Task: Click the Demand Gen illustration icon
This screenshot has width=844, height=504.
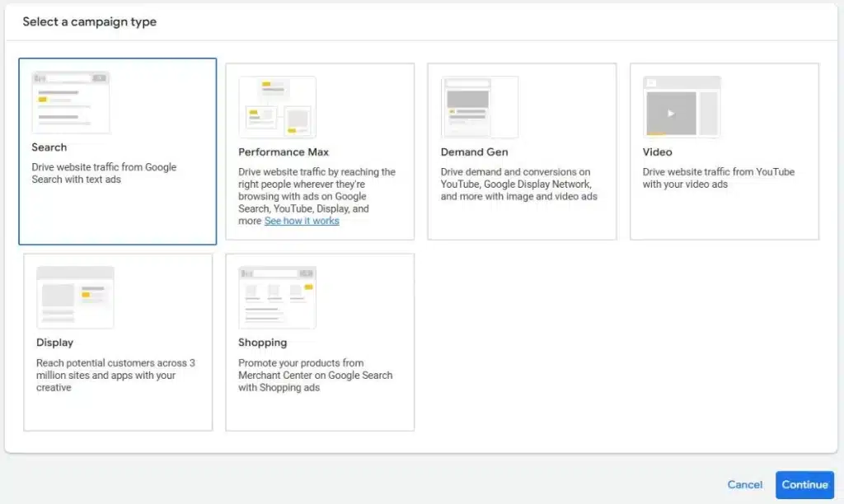Action: click(x=480, y=107)
